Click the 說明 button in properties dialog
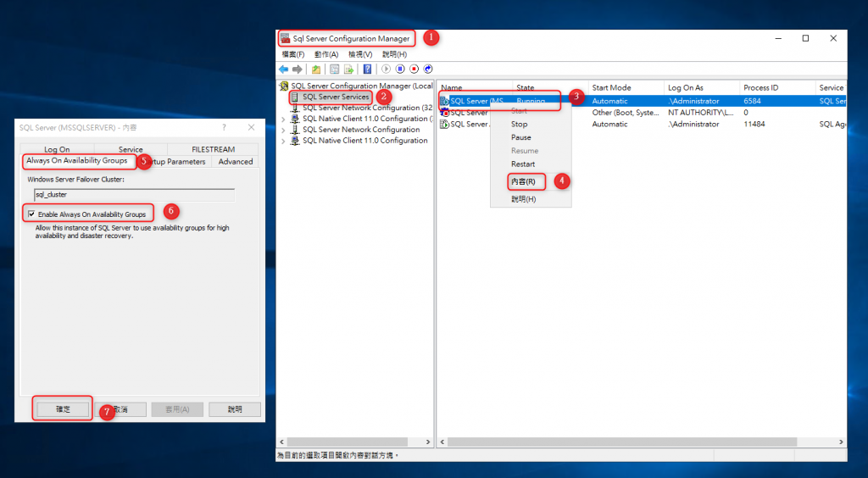The height and width of the screenshot is (478, 868). click(235, 409)
